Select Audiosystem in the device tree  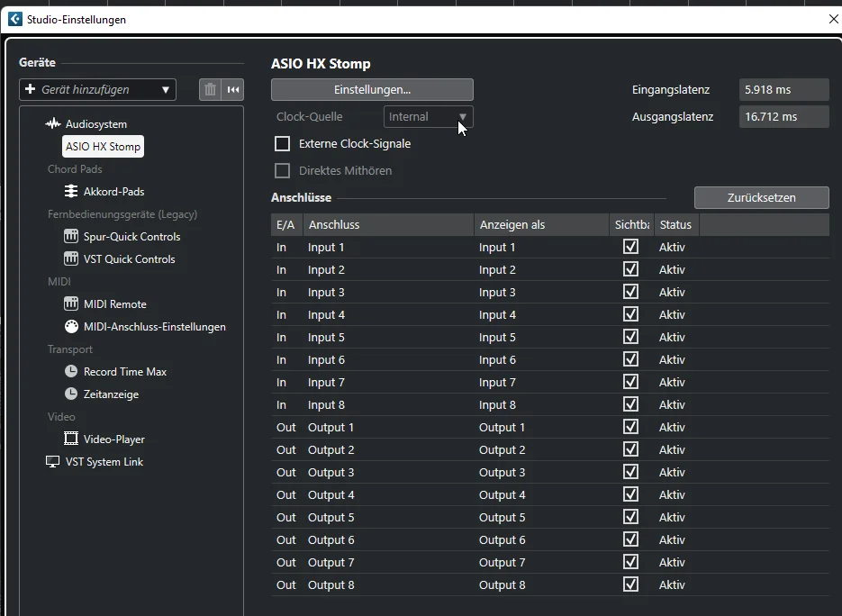click(x=96, y=124)
